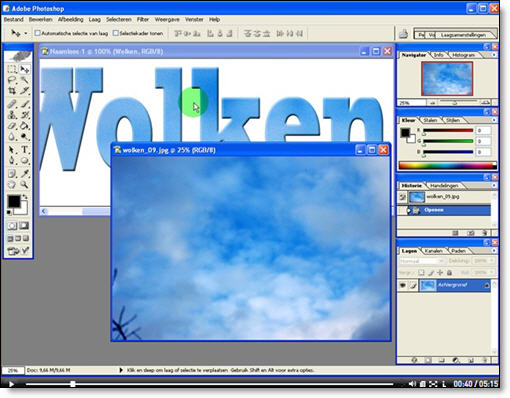510x398 pixels.
Task: Pick a color from the spectrum ramp
Action: tap(448, 165)
